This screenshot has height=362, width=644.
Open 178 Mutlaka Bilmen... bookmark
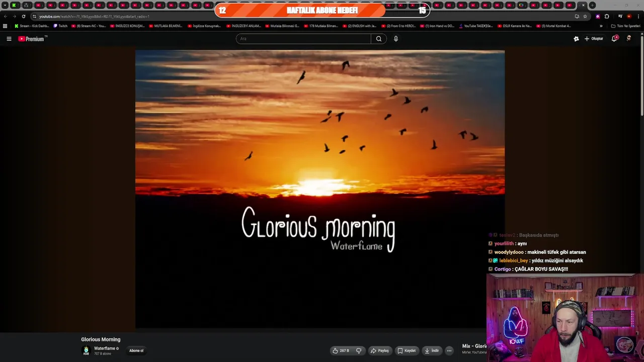321,26
